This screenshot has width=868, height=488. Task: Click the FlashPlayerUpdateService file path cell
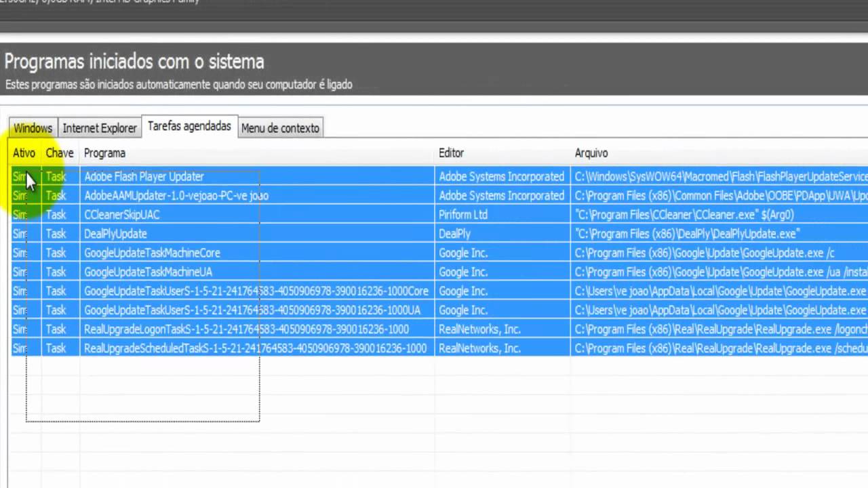pos(719,176)
